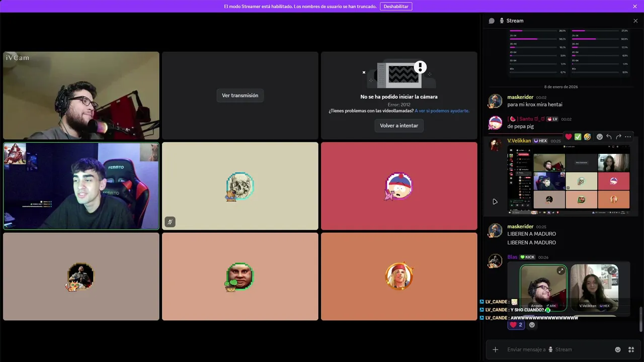Select the iVCam webcam video tile
This screenshot has width=644, height=362.
[x=81, y=96]
